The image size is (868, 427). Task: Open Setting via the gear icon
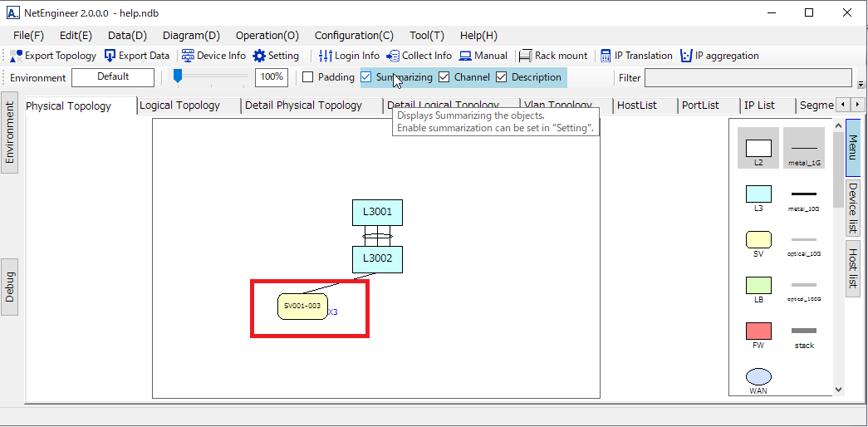[259, 56]
